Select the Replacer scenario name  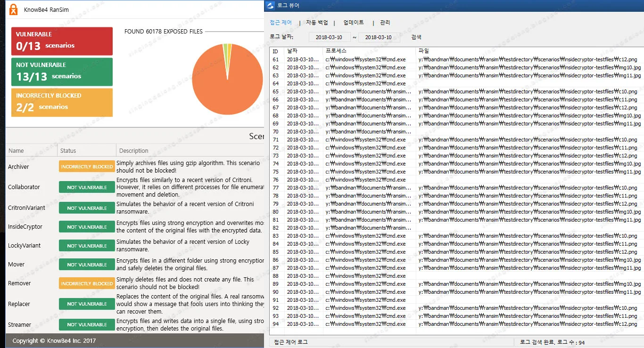(x=19, y=304)
